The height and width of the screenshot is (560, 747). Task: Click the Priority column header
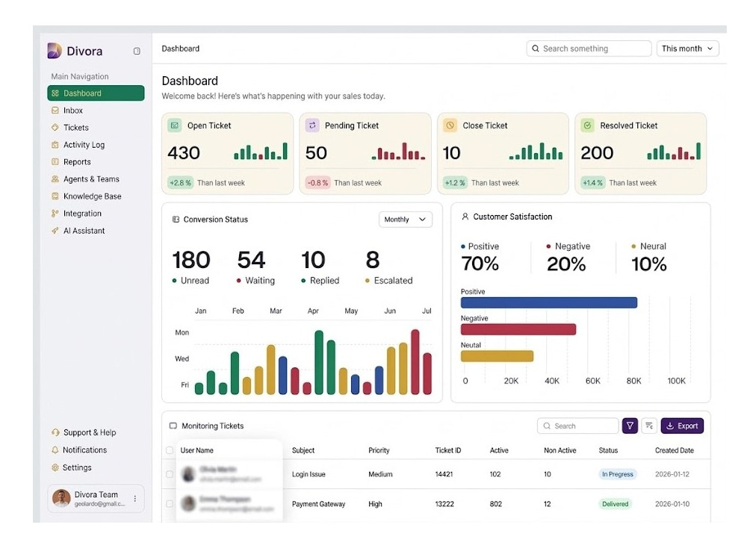379,450
